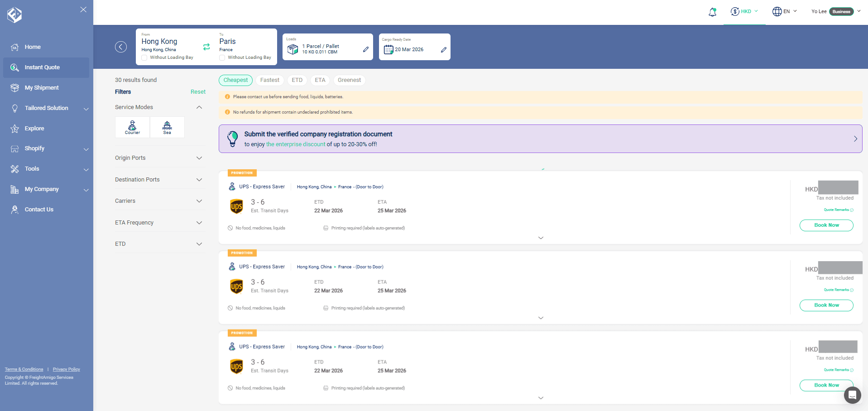Screen dimensions: 868x411
Task: Check Without Loading Bay for Hong Kong
Action: [144, 58]
